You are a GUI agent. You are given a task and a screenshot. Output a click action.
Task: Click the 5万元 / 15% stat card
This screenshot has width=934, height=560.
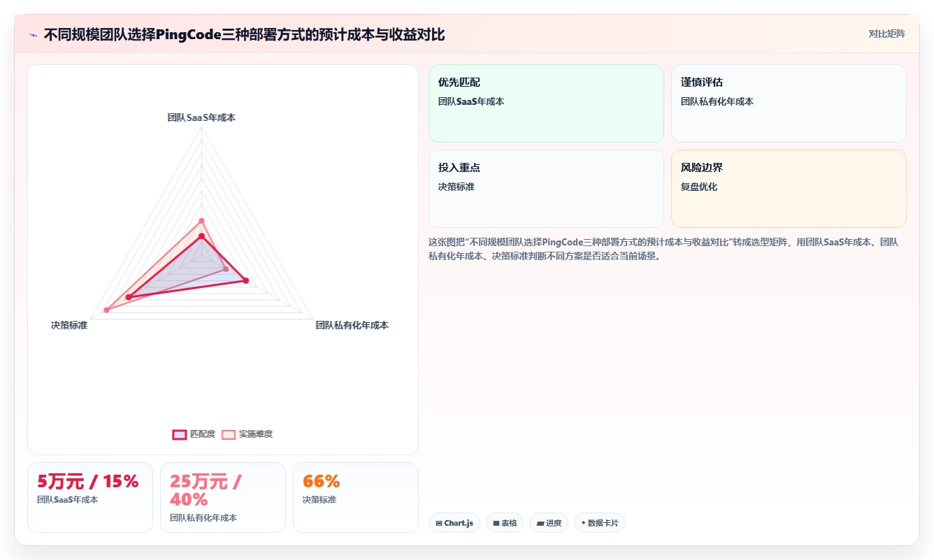[90, 497]
